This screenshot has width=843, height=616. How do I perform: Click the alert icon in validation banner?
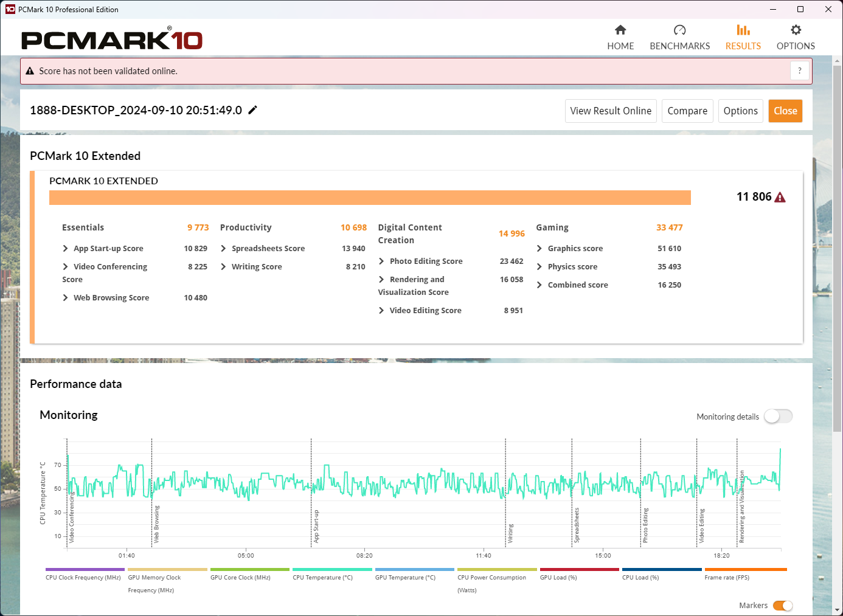[30, 71]
